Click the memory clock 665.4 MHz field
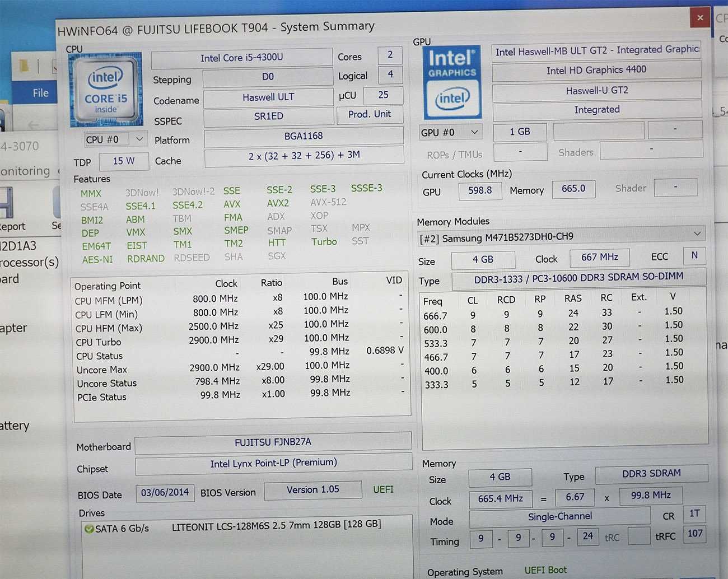Image resolution: width=728 pixels, height=579 pixels. click(x=500, y=499)
